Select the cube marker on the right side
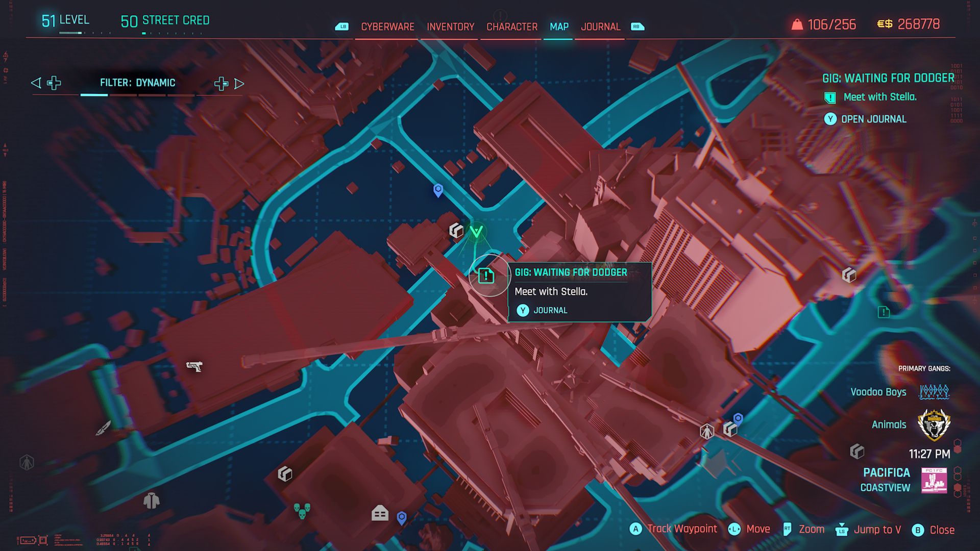This screenshot has height=551, width=980. (849, 275)
